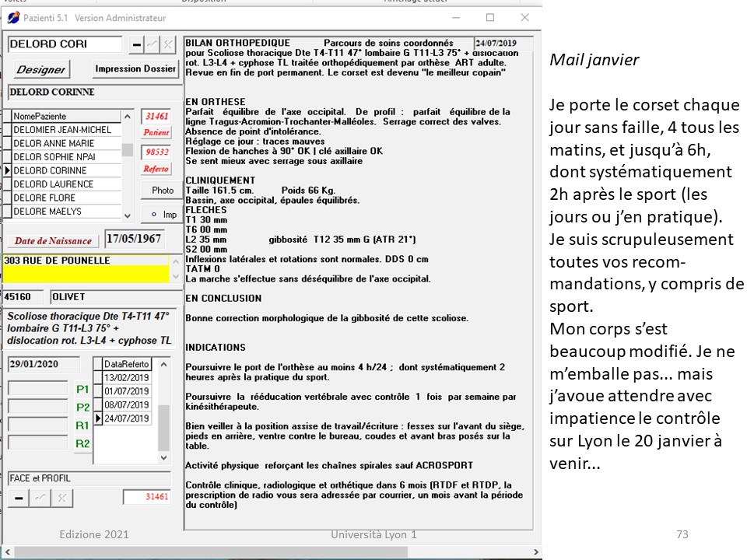Click the postal code field 45160
The width and height of the screenshot is (747, 560).
coord(23,297)
